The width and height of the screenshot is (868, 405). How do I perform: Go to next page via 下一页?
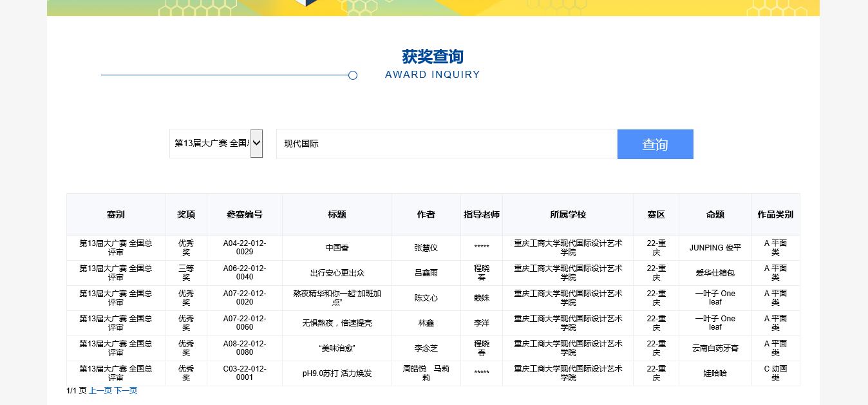[126, 391]
